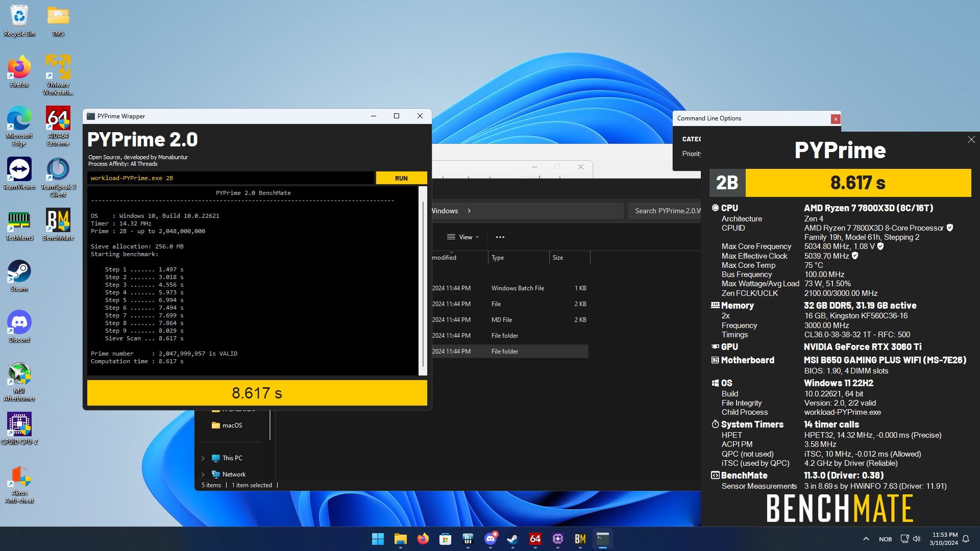Open the volume control in system tray

click(x=917, y=539)
